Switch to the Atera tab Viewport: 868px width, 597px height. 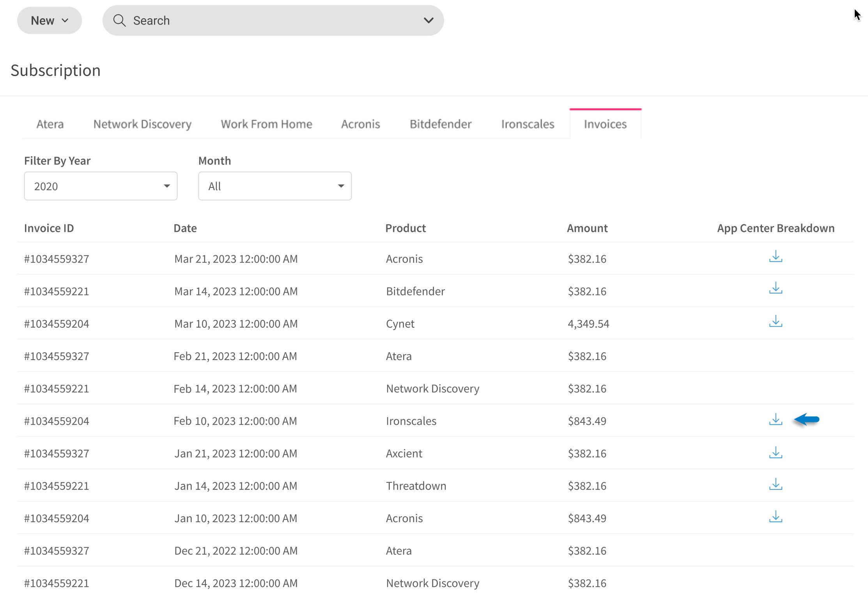point(50,124)
